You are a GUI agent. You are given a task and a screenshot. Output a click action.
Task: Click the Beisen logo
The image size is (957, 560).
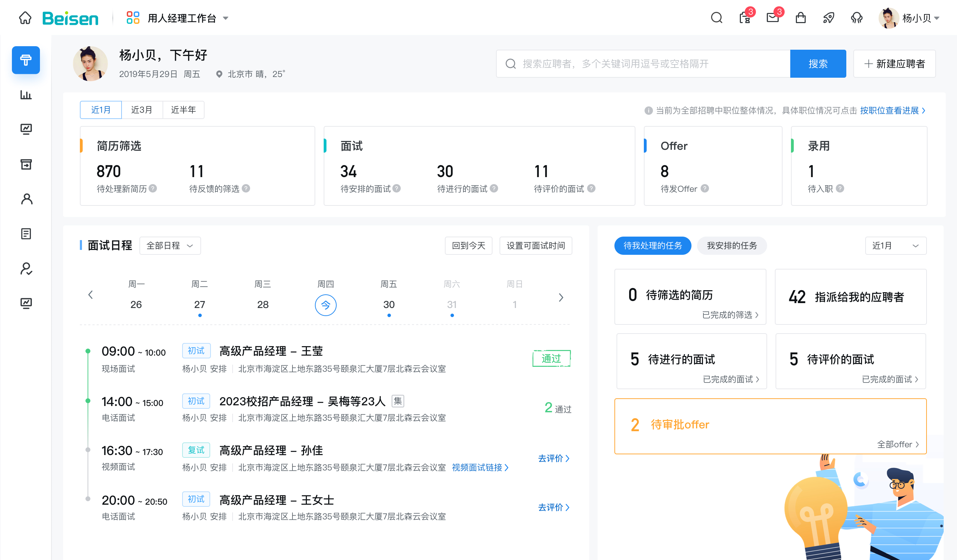point(70,18)
